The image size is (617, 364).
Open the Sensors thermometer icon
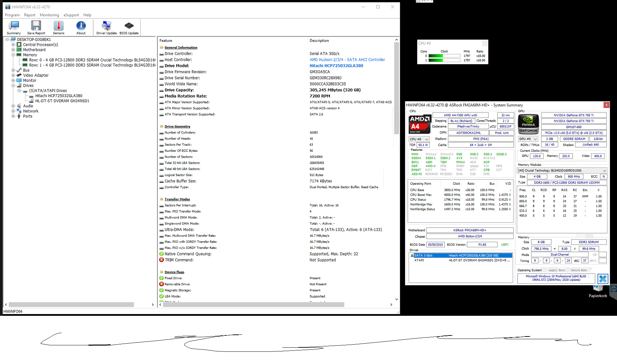coord(58,26)
